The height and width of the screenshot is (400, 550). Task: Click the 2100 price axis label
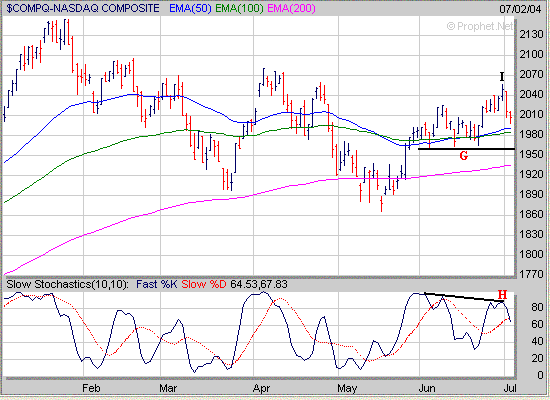click(x=531, y=54)
